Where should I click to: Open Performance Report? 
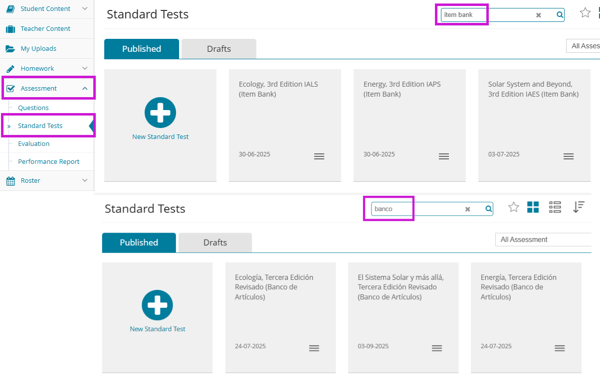49,161
